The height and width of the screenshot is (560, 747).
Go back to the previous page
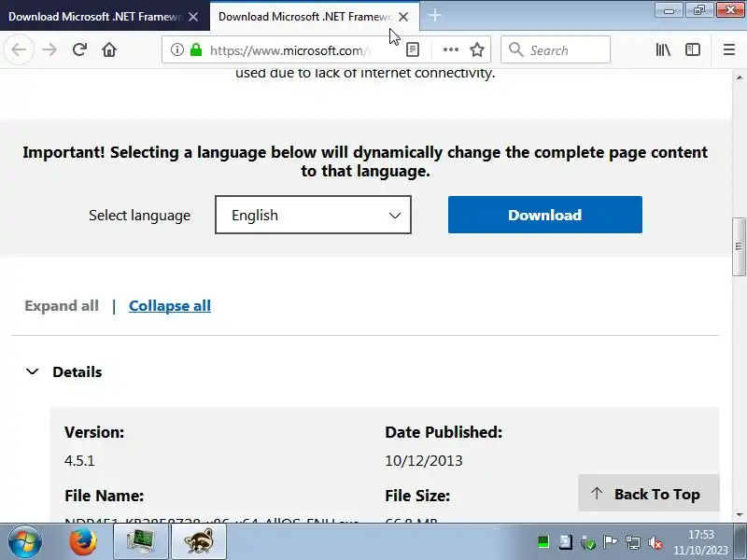pos(19,49)
